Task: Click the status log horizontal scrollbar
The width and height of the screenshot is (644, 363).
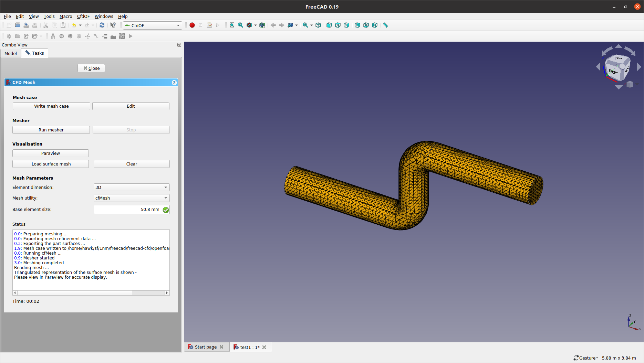Action: coord(91,293)
